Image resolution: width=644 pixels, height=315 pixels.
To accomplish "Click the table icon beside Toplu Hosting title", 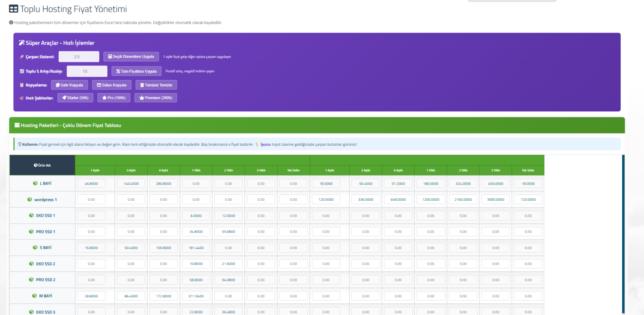I will 14,9.
